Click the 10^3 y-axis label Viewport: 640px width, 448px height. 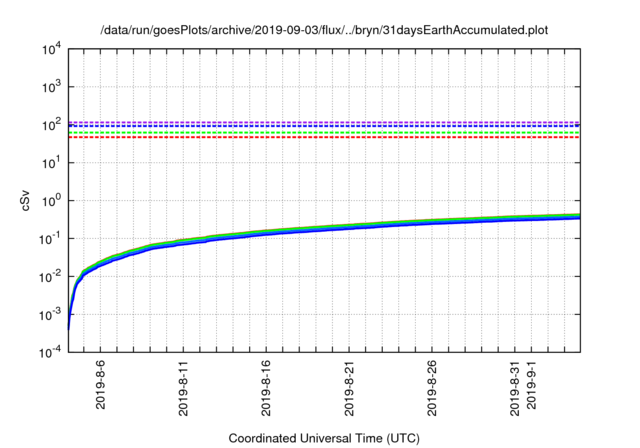(51, 87)
